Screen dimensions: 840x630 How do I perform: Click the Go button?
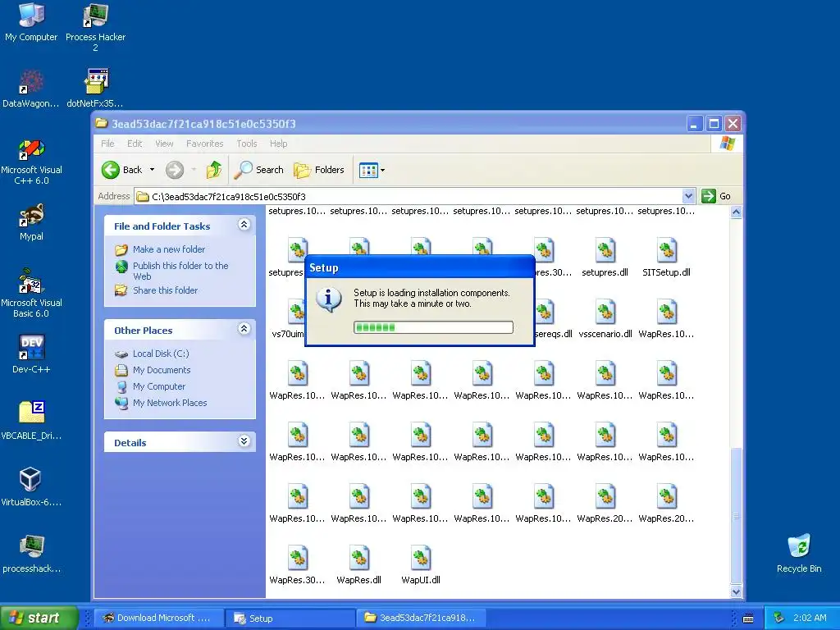coord(716,196)
